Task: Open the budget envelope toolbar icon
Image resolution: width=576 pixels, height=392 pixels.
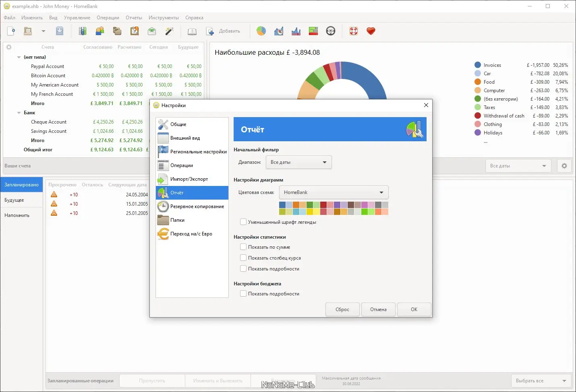Action: click(x=152, y=31)
